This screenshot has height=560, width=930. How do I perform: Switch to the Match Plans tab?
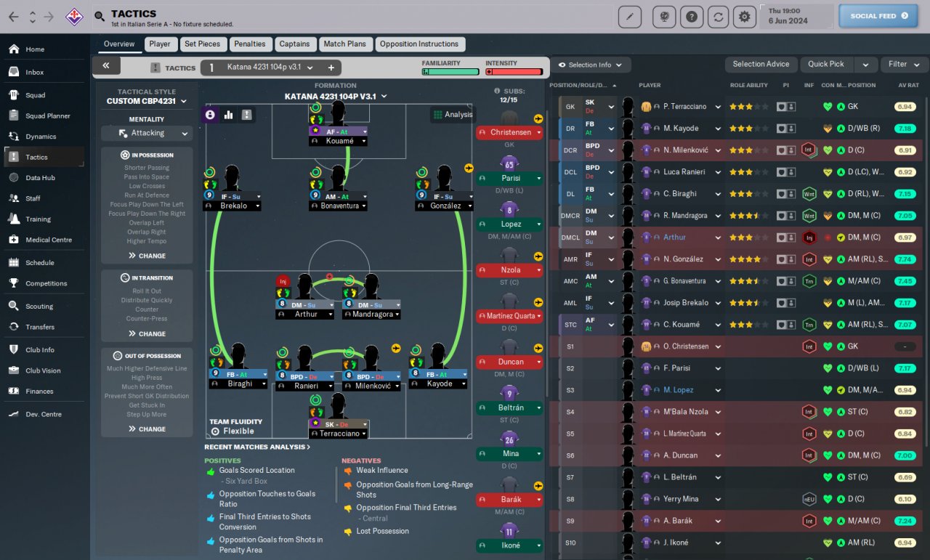pyautogui.click(x=345, y=44)
